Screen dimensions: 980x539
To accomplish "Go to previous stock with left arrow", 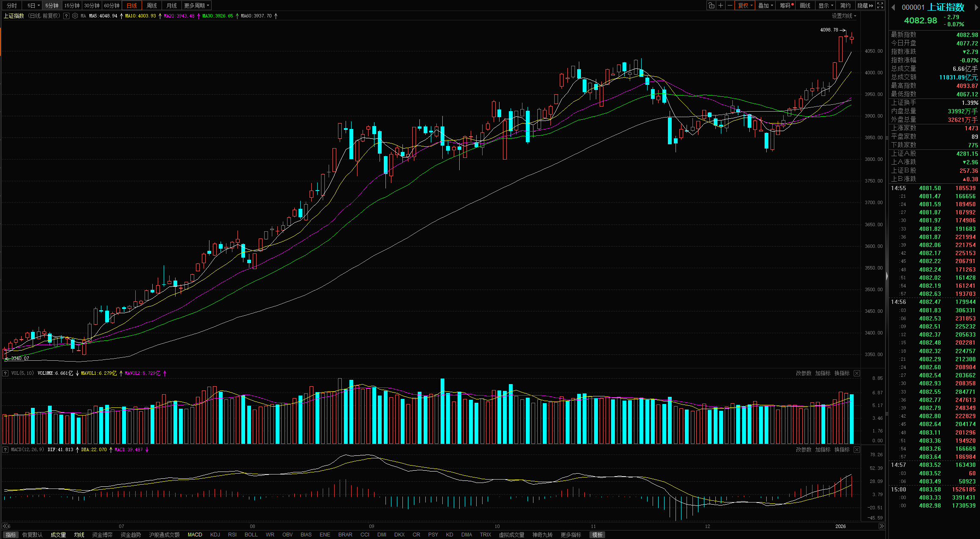I will [893, 7].
